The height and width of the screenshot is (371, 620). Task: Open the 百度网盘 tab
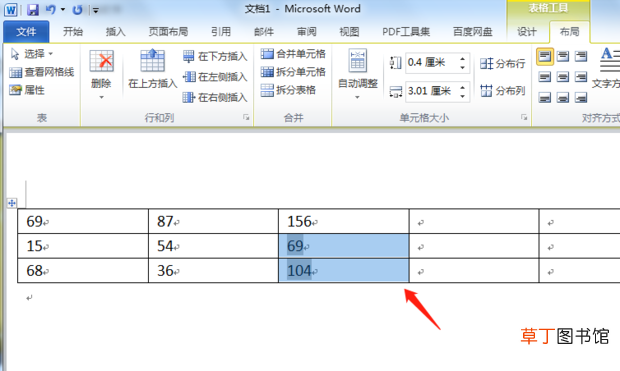click(473, 32)
